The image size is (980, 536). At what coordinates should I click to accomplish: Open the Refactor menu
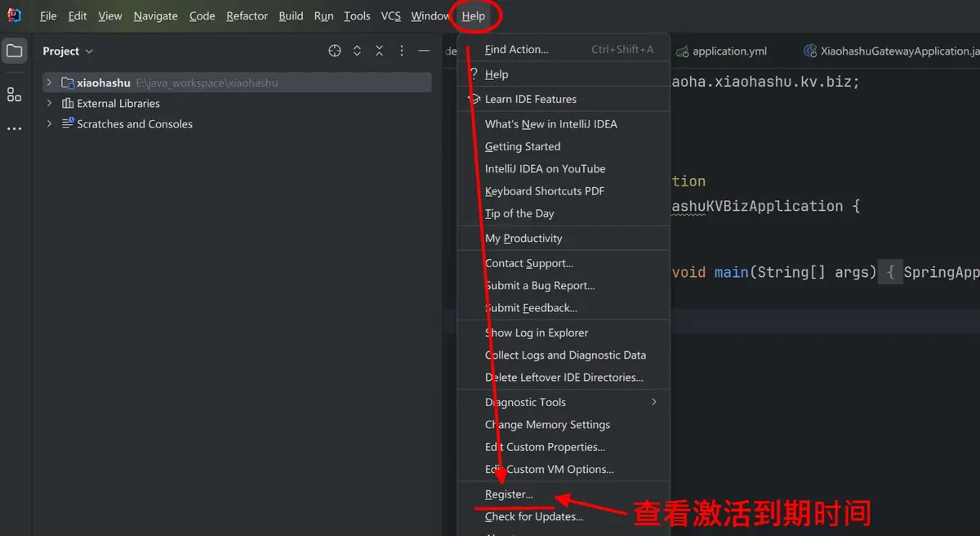(x=247, y=16)
